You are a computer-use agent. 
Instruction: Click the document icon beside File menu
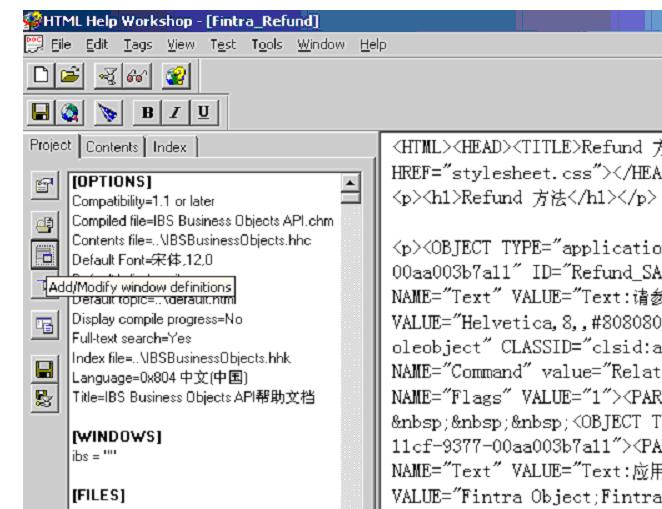click(x=34, y=44)
